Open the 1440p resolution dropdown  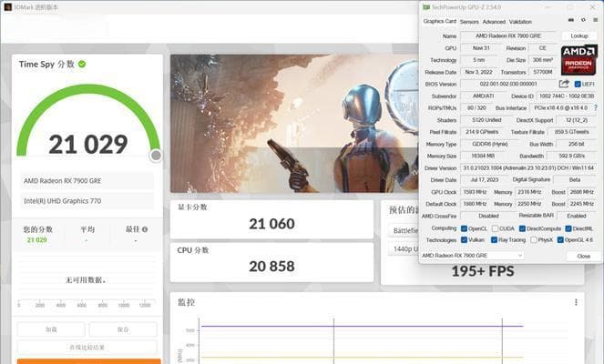(404, 249)
